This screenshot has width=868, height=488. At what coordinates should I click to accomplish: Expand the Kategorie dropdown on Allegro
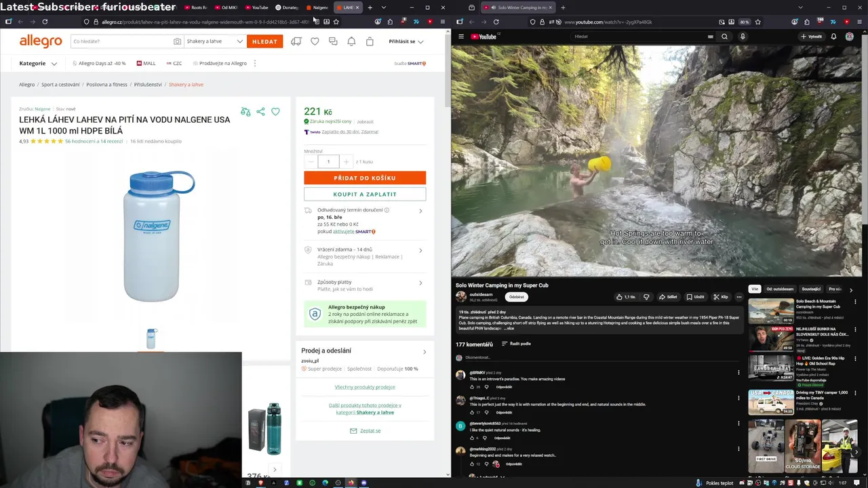(x=38, y=63)
